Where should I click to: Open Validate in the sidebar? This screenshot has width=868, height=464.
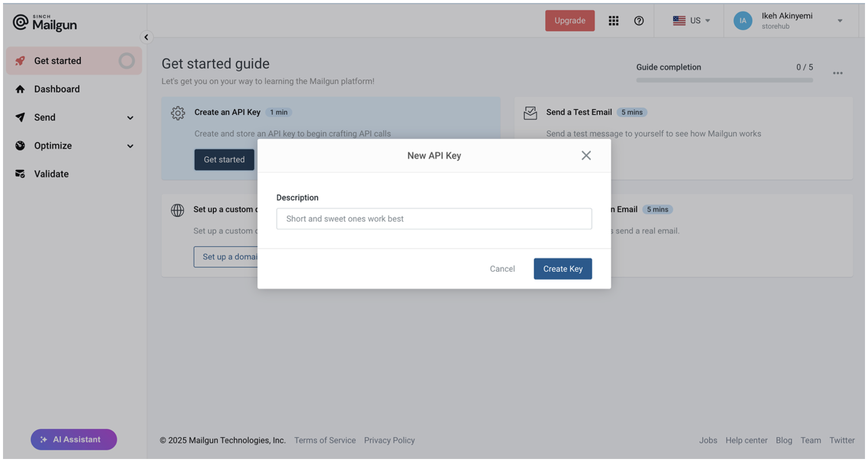click(x=74, y=174)
